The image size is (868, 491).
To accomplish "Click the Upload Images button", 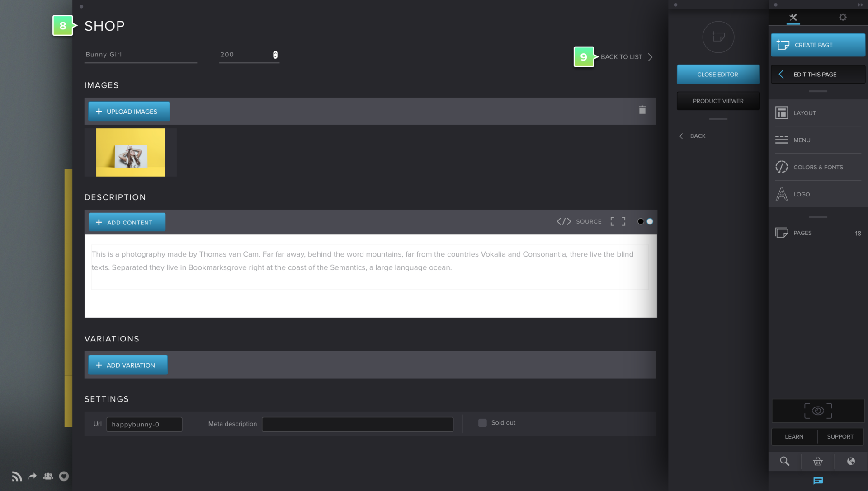I will 129,112.
